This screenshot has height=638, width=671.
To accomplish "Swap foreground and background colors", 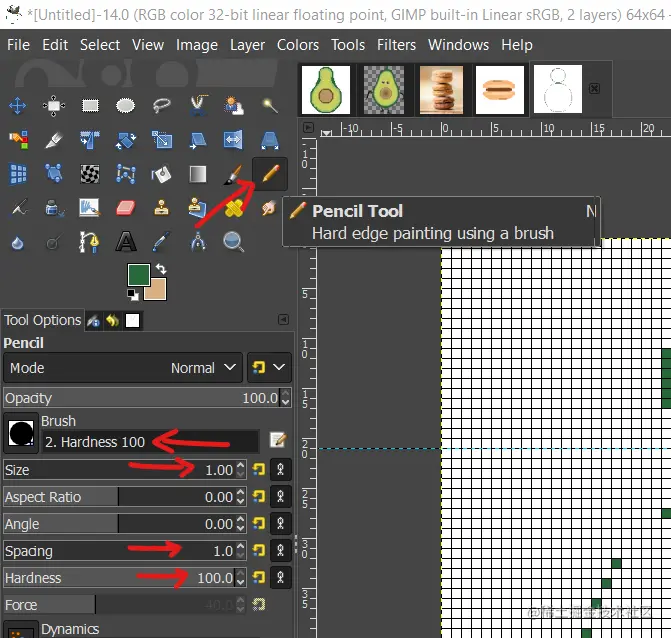I will coord(161,269).
